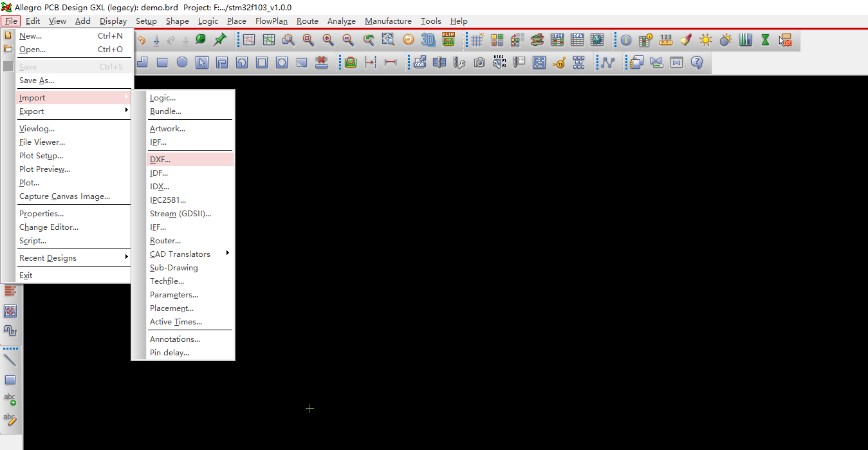
Task: Click the green pushpin icon
Action: (x=219, y=40)
